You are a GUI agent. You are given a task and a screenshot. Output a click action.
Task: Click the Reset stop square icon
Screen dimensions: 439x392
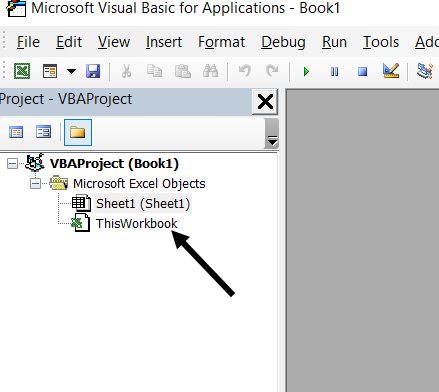[362, 72]
